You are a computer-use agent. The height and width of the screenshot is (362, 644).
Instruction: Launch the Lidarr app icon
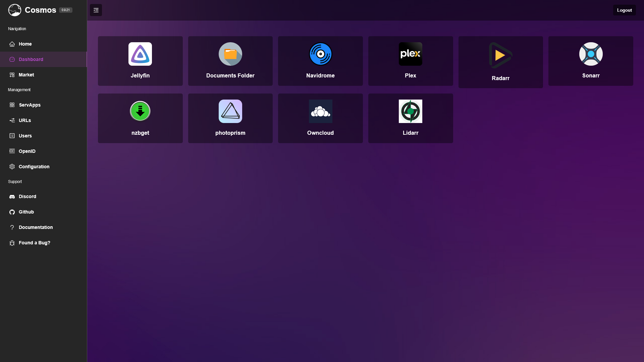[x=410, y=111]
